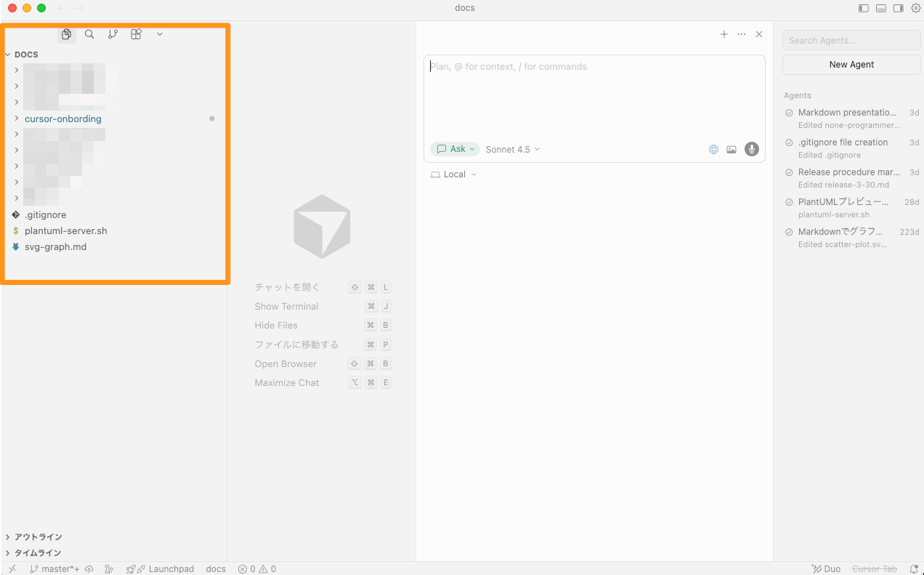Open the Sonnet 4.5 model selector
Screen dimensions: 924x575
(513, 149)
